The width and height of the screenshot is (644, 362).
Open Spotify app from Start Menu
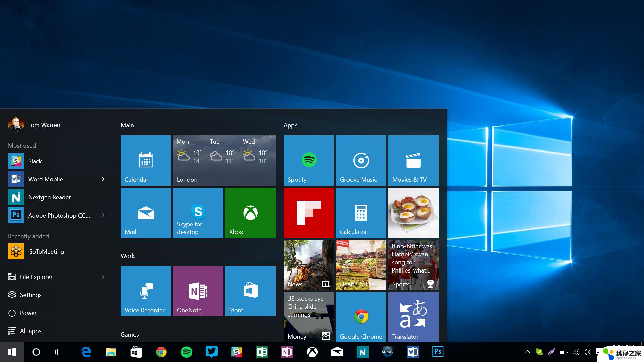coord(308,160)
